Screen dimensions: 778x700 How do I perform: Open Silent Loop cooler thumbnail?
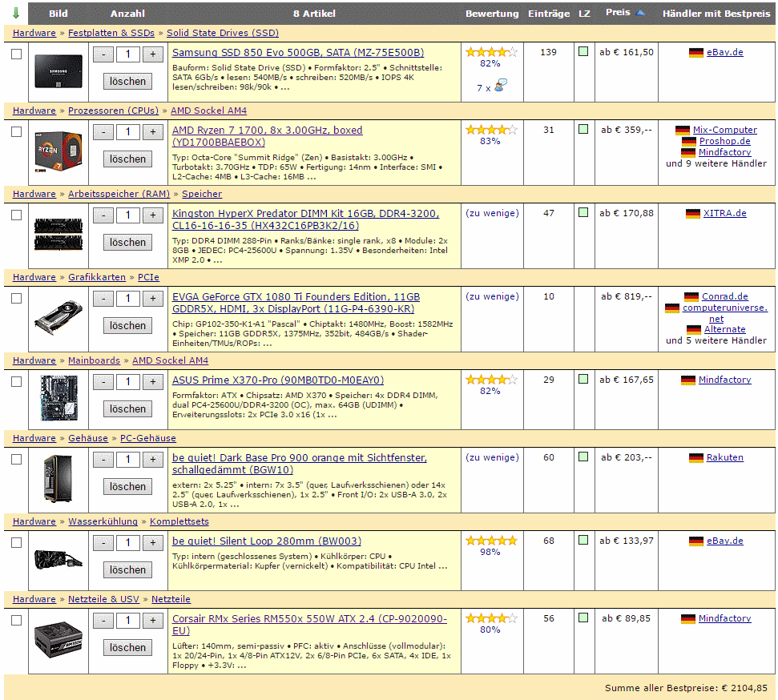pyautogui.click(x=58, y=560)
